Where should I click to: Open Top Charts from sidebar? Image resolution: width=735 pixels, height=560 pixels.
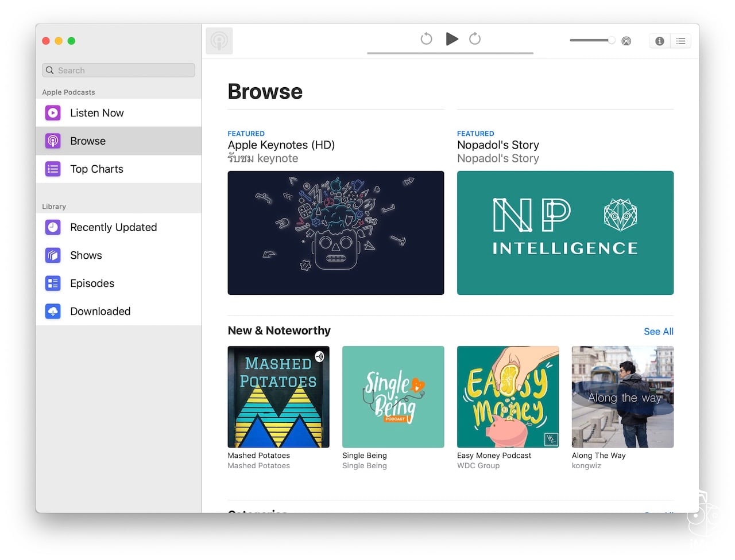pos(96,169)
